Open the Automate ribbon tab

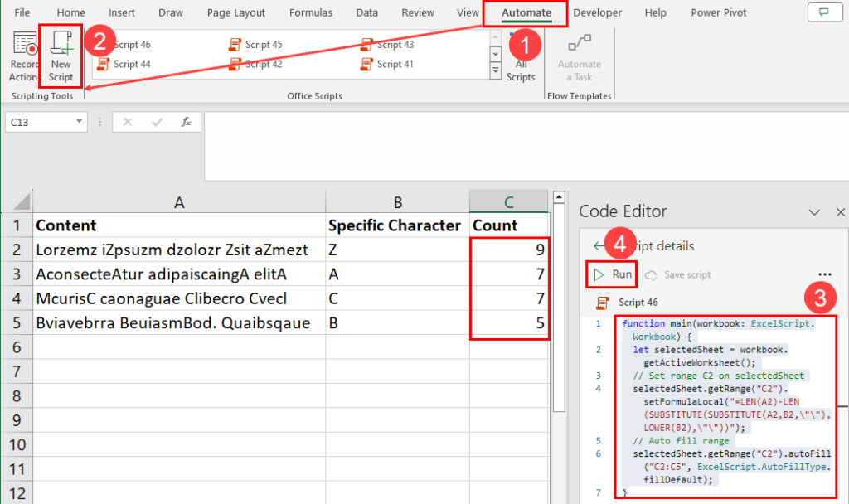point(526,12)
